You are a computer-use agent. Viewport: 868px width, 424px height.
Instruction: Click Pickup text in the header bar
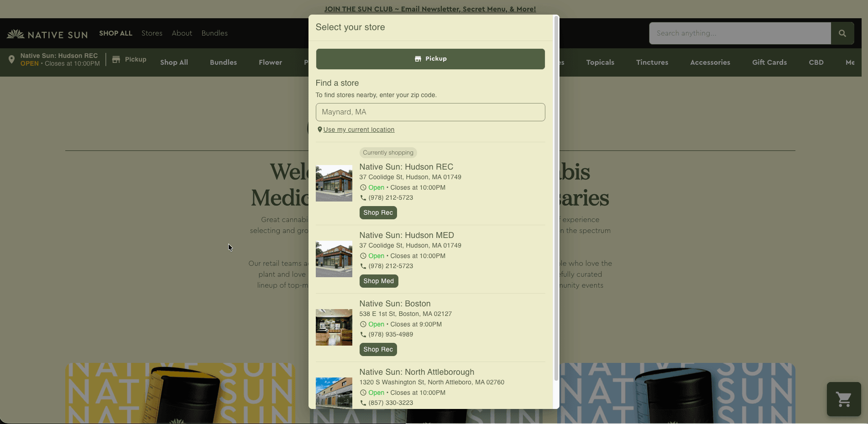pos(136,59)
